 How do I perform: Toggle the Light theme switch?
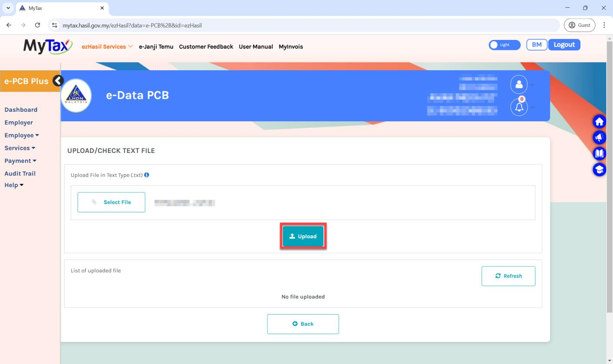coord(504,45)
